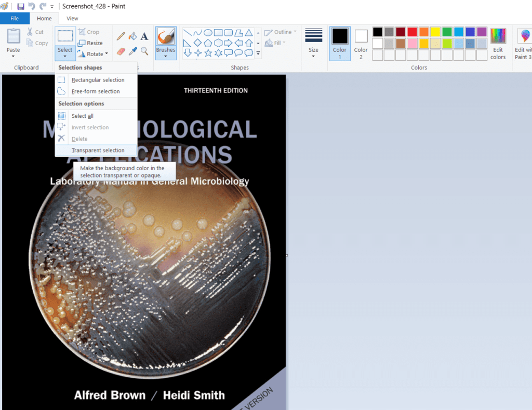
Task: Choose the Five-point star shape
Action: point(208,53)
